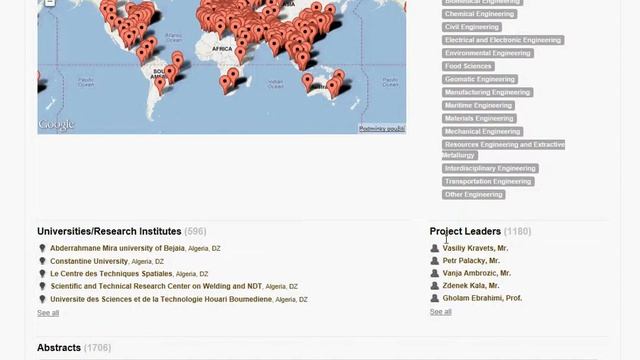The width and height of the screenshot is (640, 360).
Task: Open Constantine University link
Action: pyautogui.click(x=89, y=261)
